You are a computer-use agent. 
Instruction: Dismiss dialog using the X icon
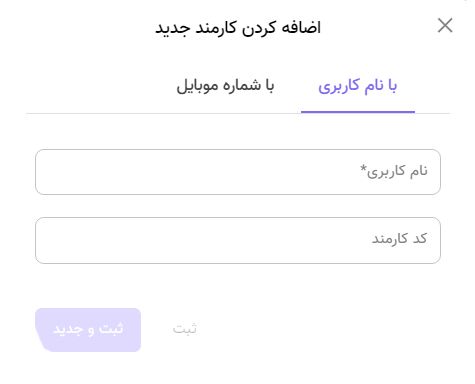445,25
